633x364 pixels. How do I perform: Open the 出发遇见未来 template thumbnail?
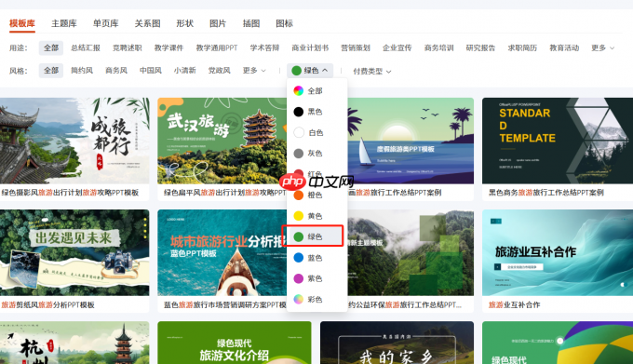click(x=74, y=252)
